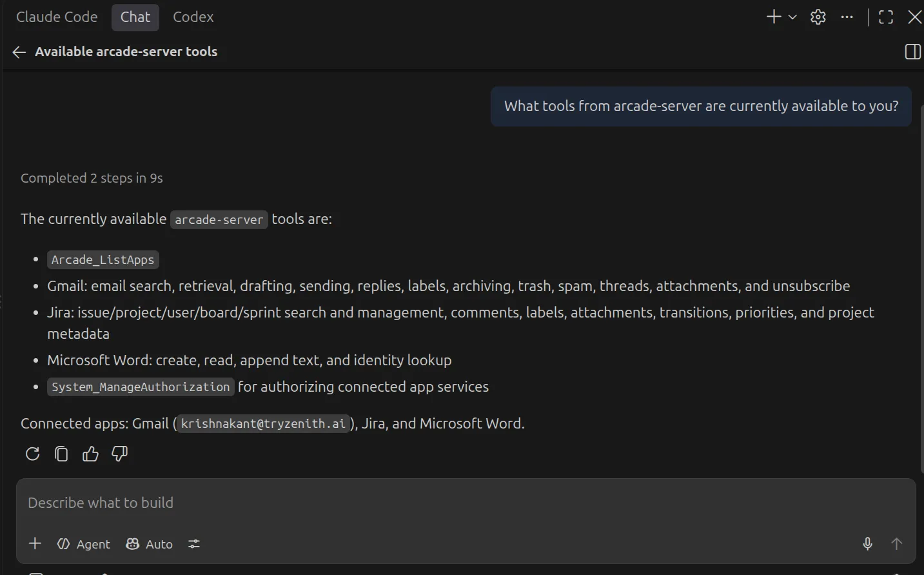
Task: Open chat settings gear icon
Action: coord(818,17)
